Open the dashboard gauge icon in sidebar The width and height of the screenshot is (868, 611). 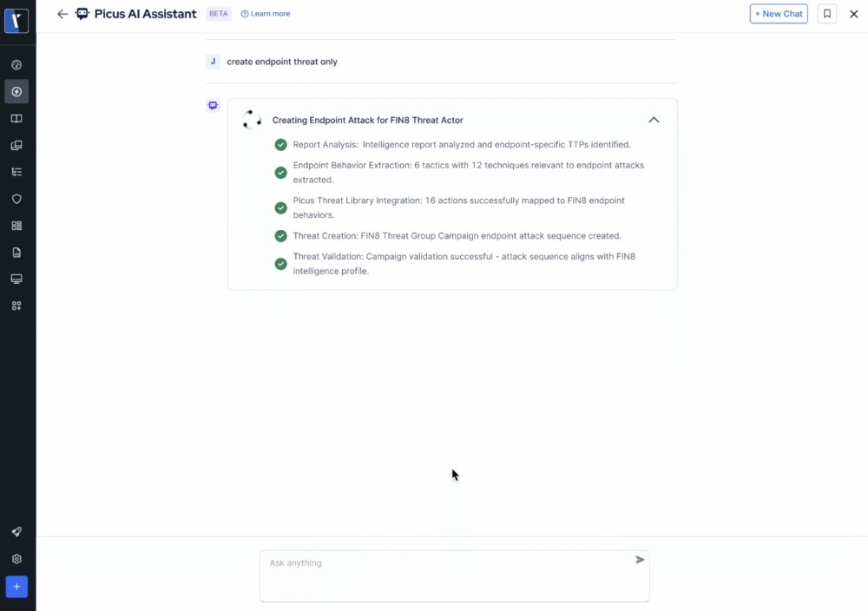click(x=16, y=65)
